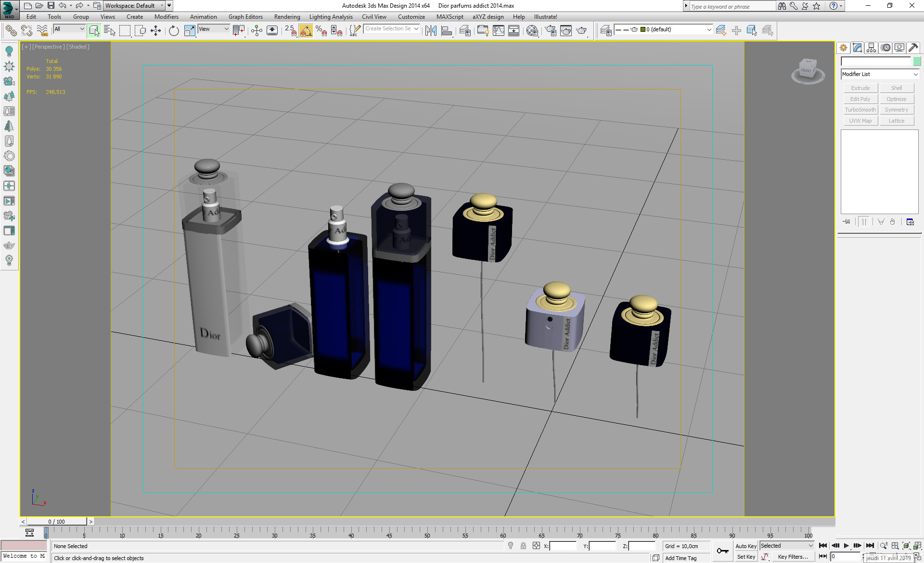Click the TurboSmooth modifier button
Viewport: 924px width, 563px height.
tap(860, 110)
